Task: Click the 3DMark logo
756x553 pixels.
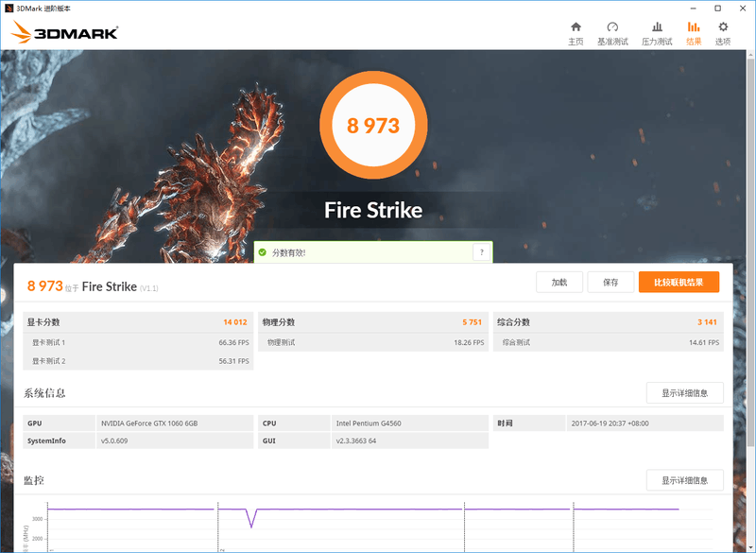Action: click(64, 31)
